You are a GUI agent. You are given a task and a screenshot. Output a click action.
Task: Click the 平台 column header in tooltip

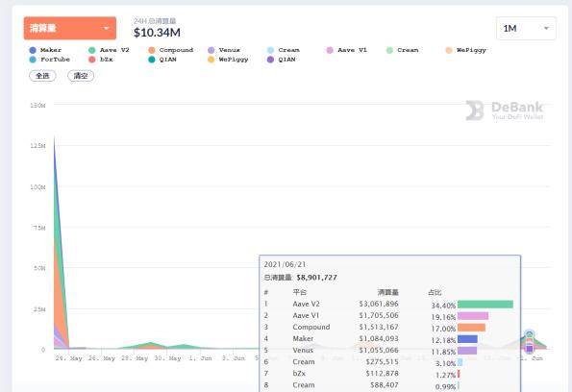pos(300,292)
